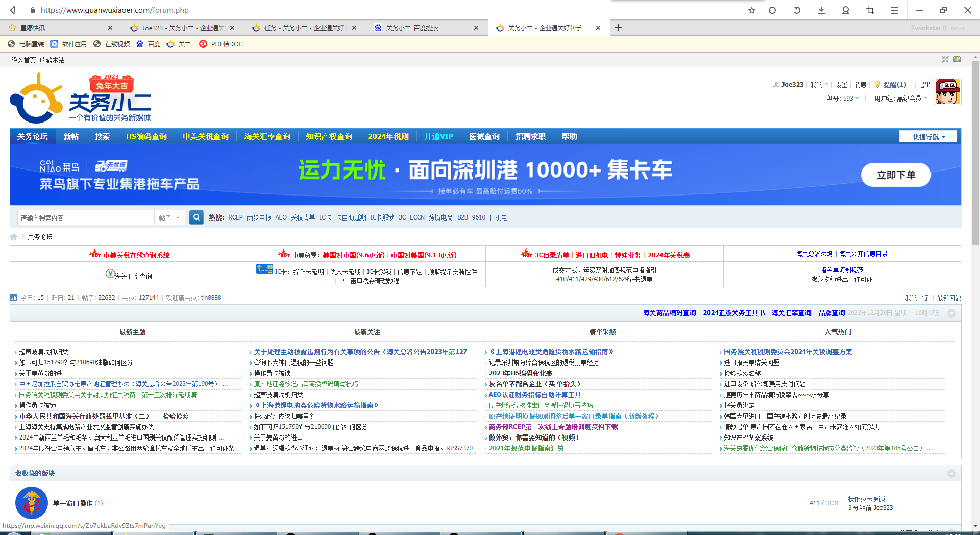The height and width of the screenshot is (535, 980).
Task: Open the 在线视频 bookmark
Action: click(112, 44)
